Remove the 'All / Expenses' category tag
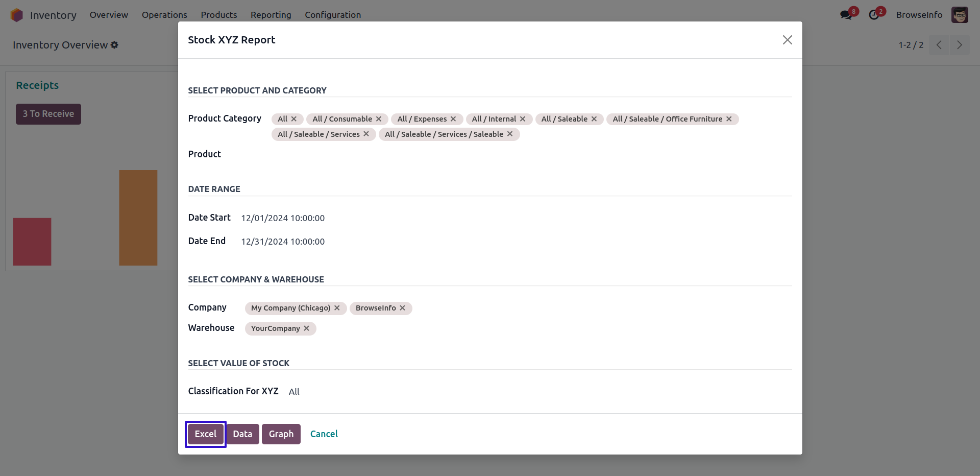 pos(453,119)
